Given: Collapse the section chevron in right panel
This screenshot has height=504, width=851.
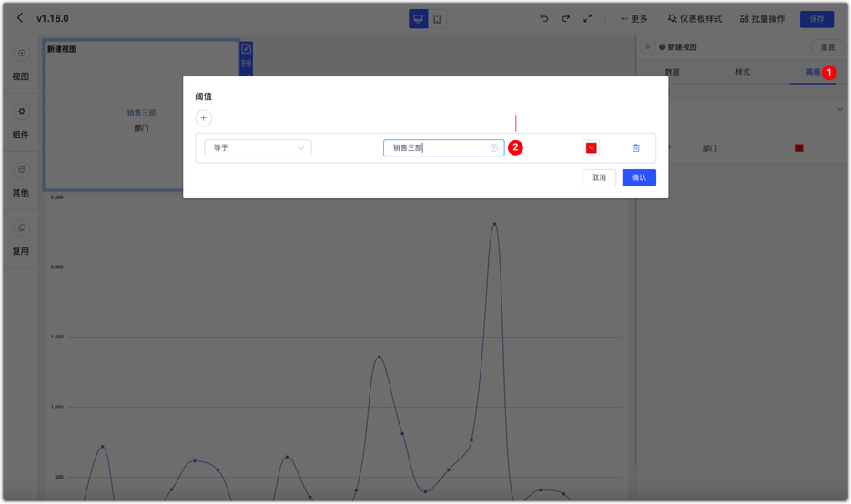Looking at the screenshot, I should tap(839, 109).
